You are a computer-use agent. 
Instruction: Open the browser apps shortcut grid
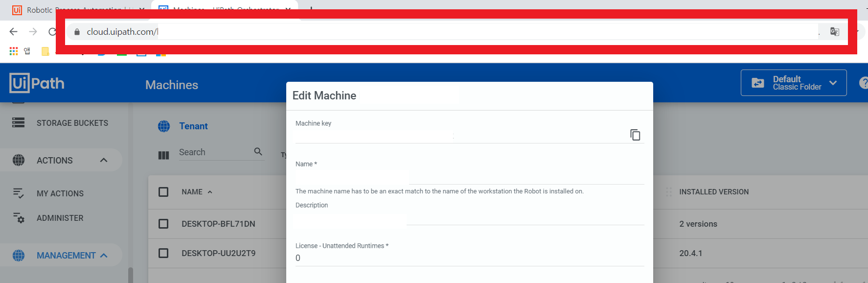coord(13,51)
